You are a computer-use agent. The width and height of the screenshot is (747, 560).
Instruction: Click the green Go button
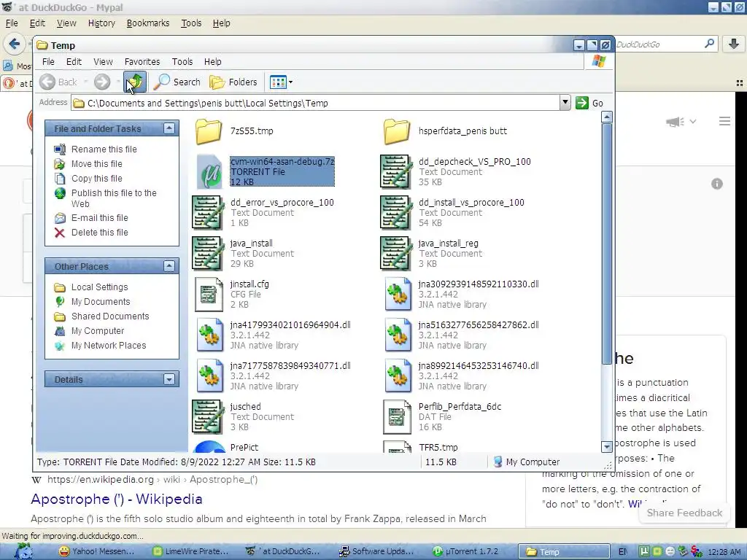(589, 103)
